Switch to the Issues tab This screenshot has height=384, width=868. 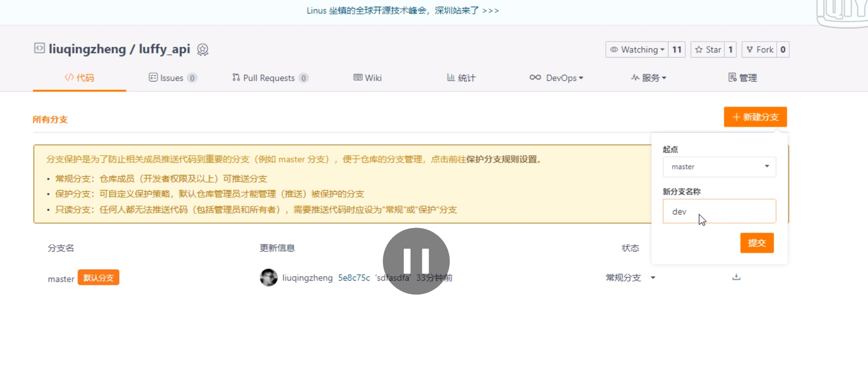point(173,78)
